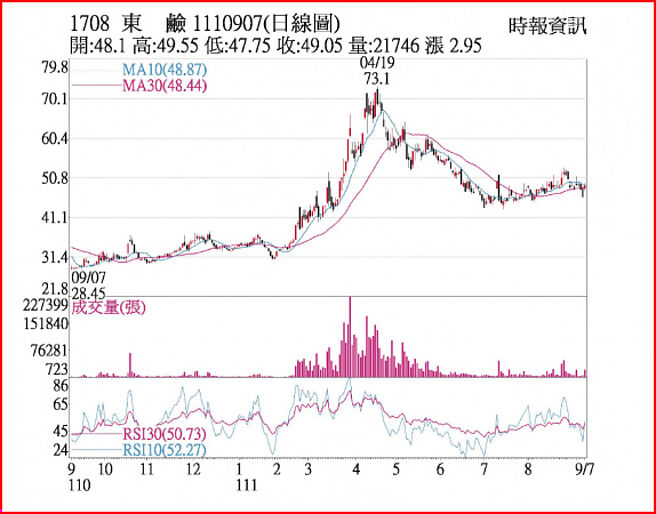The width and height of the screenshot is (656, 514).
Task: Click the price axis label 70.1
Action: pyautogui.click(x=56, y=99)
